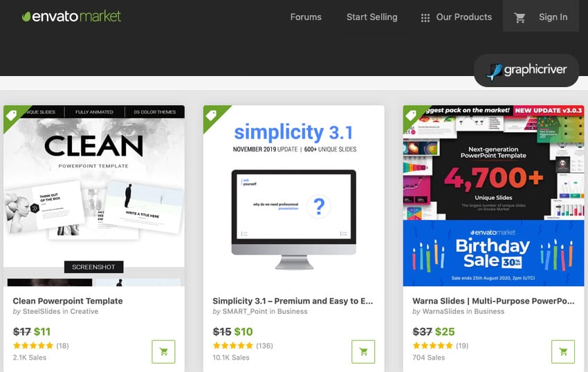Open the Clean Powerpoint Template title link
Viewport: 588px width, 372px height.
[x=68, y=301]
